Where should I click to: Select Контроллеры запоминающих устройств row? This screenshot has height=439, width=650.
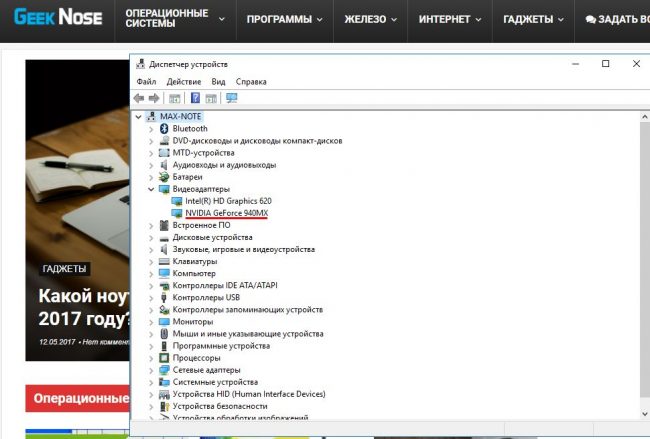(247, 310)
